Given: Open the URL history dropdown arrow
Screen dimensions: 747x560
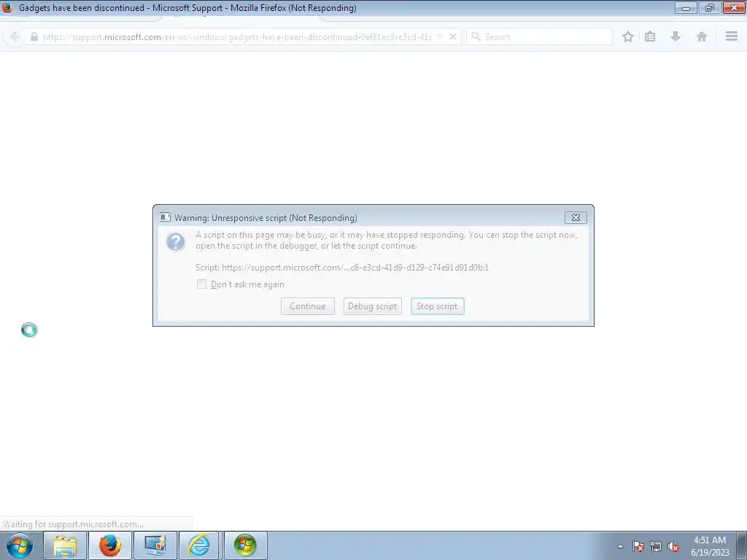Looking at the screenshot, I should (440, 36).
